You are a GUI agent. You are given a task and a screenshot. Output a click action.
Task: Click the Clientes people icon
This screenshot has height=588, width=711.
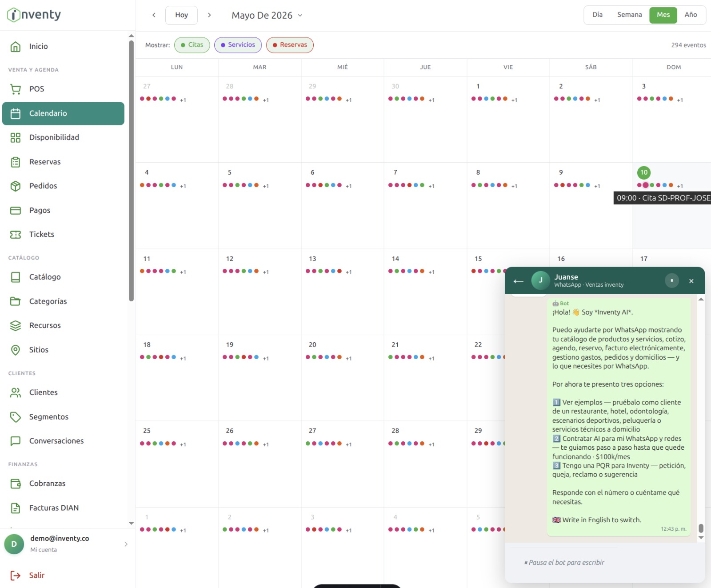16,392
